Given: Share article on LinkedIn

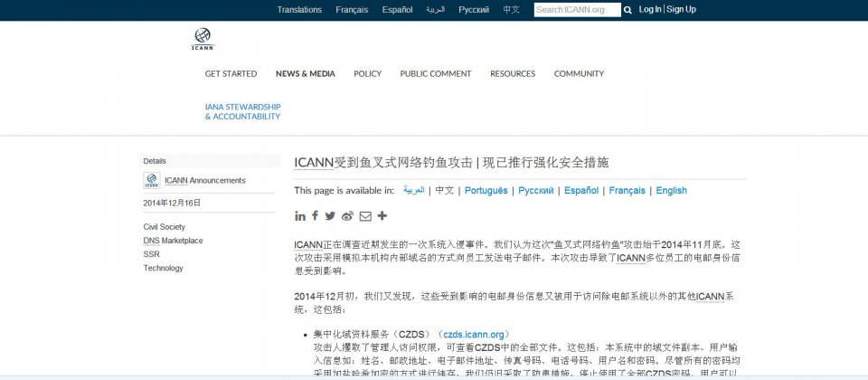Looking at the screenshot, I should point(300,216).
